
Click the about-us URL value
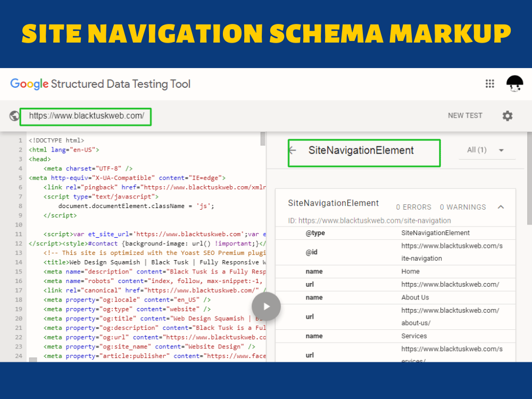click(450, 317)
